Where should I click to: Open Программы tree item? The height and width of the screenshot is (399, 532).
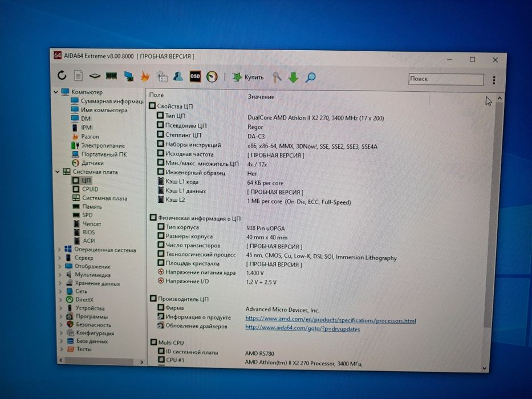click(x=87, y=316)
